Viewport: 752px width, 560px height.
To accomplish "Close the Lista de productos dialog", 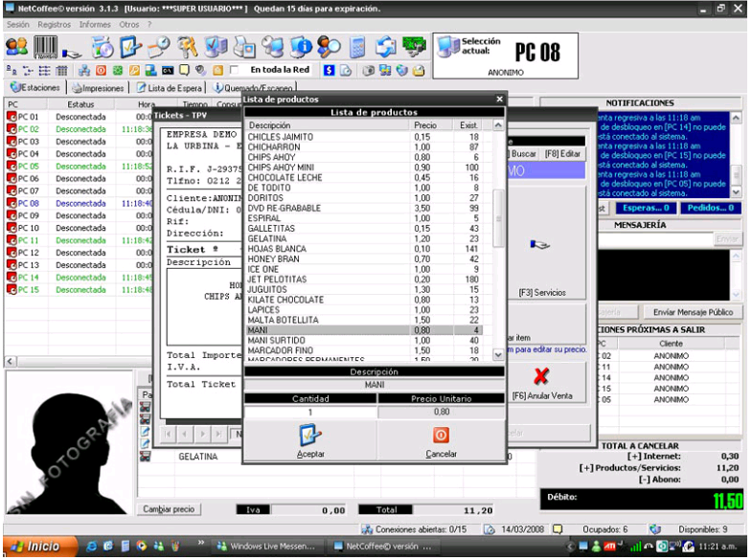I will (499, 100).
